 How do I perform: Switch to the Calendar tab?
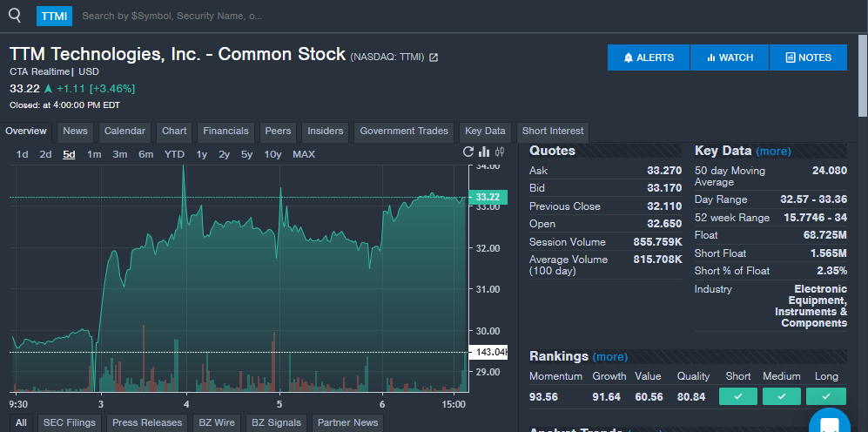coord(124,132)
